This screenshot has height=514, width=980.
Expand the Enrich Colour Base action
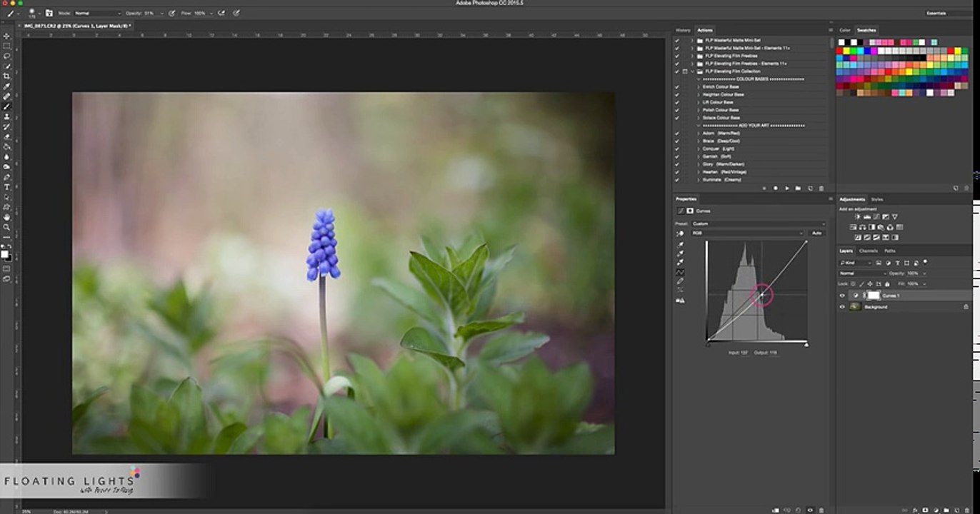(699, 87)
